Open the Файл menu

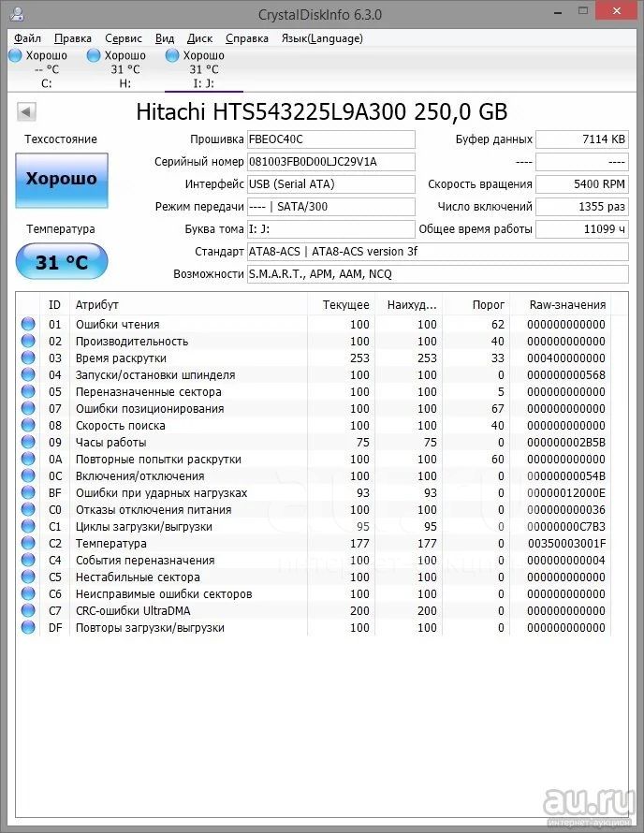28,38
